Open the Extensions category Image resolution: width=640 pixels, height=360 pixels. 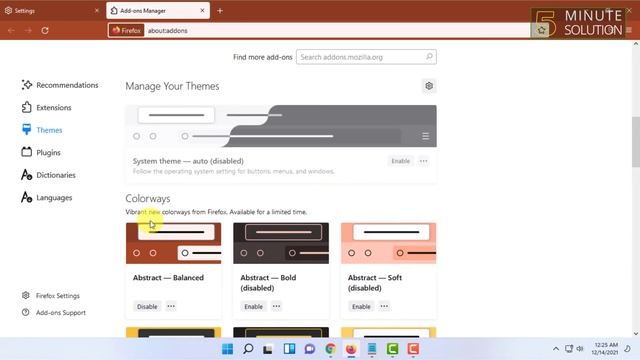46,107
